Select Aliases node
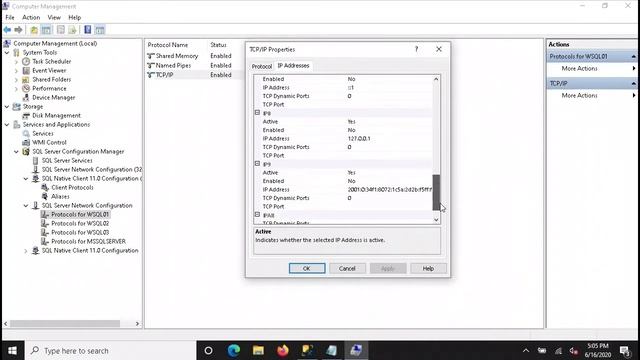 60,196
